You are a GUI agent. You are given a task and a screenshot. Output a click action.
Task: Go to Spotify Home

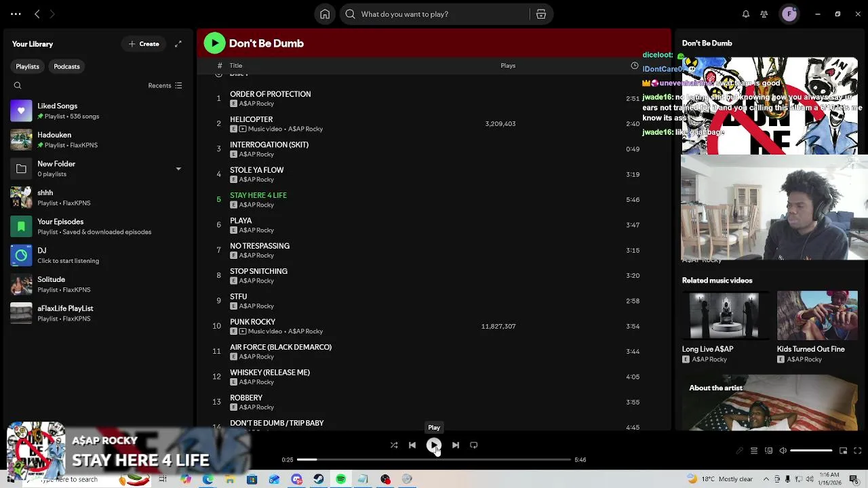pyautogui.click(x=325, y=14)
